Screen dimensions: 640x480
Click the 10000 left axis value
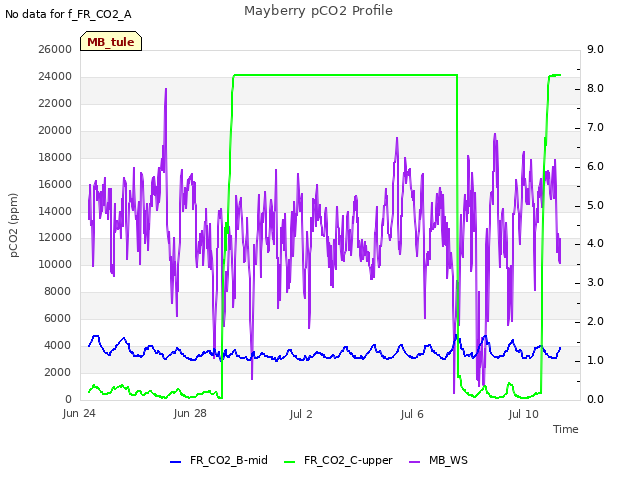click(55, 264)
